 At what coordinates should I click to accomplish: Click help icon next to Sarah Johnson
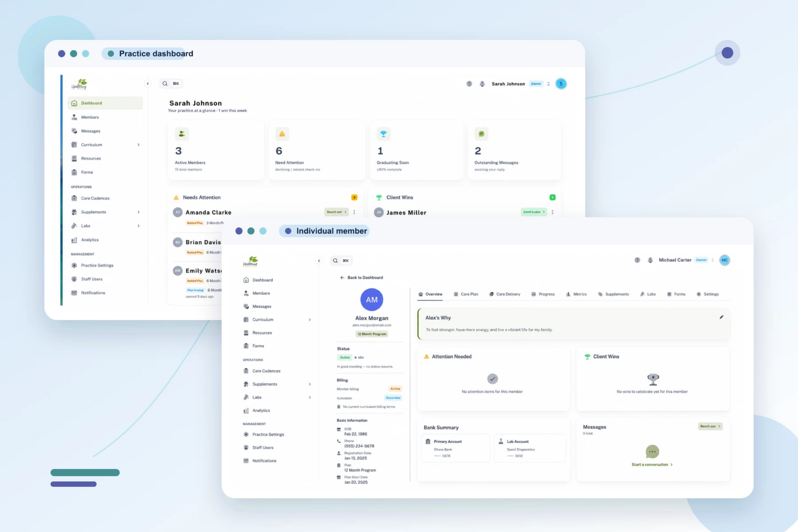click(469, 84)
